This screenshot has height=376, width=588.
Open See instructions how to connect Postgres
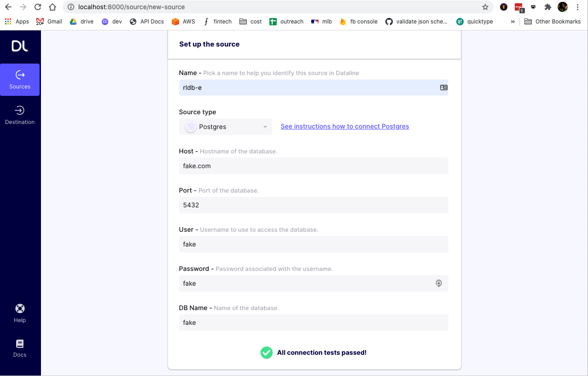[x=345, y=126]
